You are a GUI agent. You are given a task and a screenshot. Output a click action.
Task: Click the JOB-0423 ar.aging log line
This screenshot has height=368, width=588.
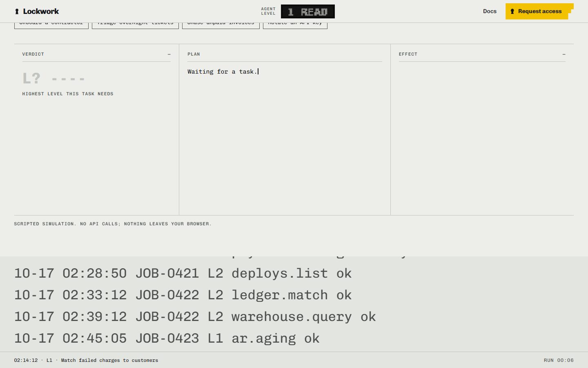point(167,338)
